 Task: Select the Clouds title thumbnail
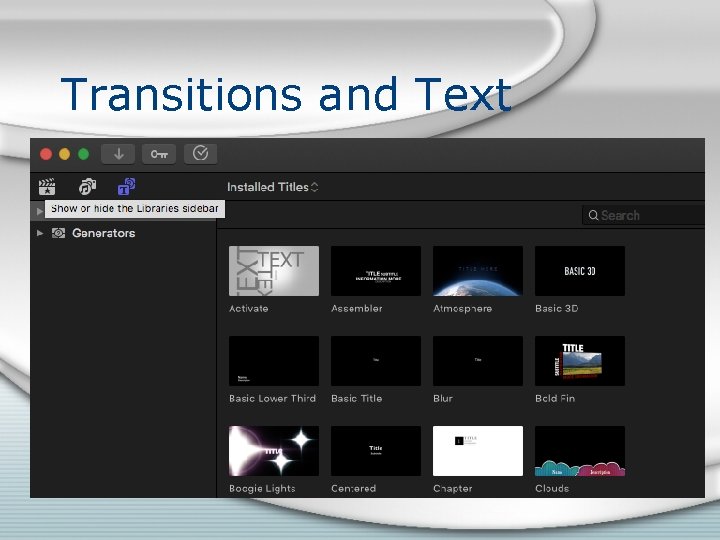(x=579, y=451)
